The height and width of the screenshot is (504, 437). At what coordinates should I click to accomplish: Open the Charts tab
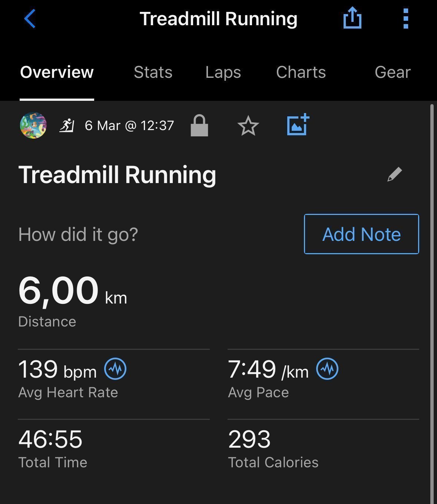pyautogui.click(x=301, y=72)
